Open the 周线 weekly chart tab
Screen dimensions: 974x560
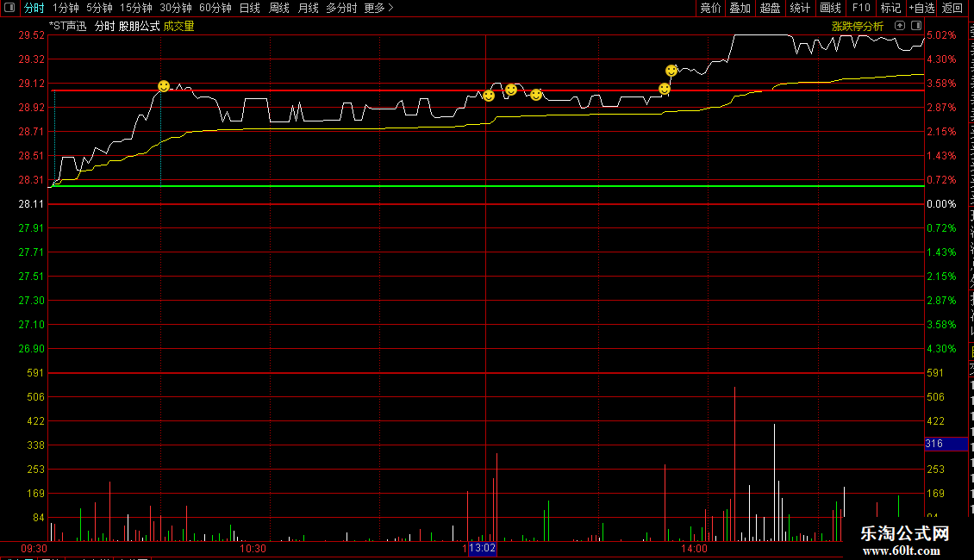pos(279,8)
